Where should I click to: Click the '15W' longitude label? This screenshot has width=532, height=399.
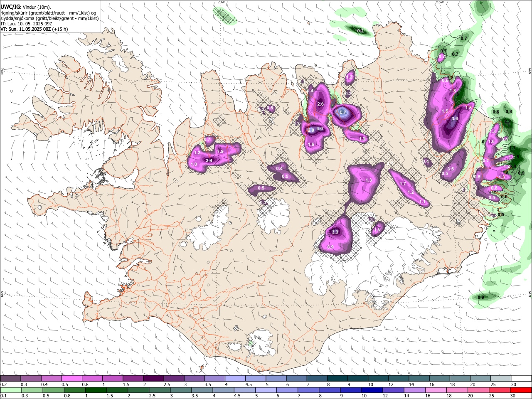440,2
